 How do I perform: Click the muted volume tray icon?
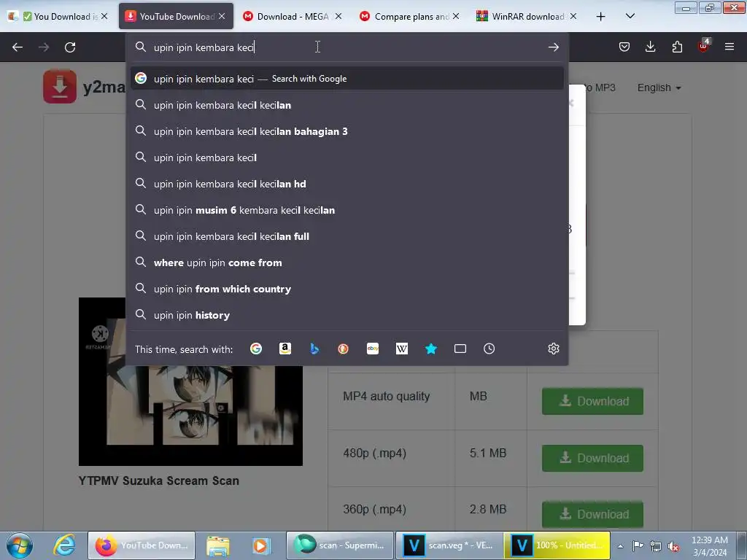point(673,547)
